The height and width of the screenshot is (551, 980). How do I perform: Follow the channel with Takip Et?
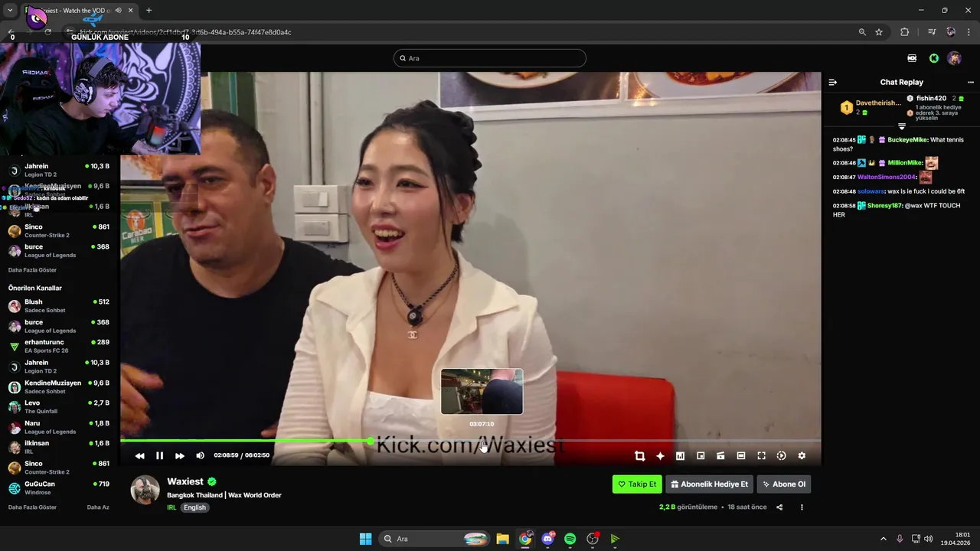637,484
